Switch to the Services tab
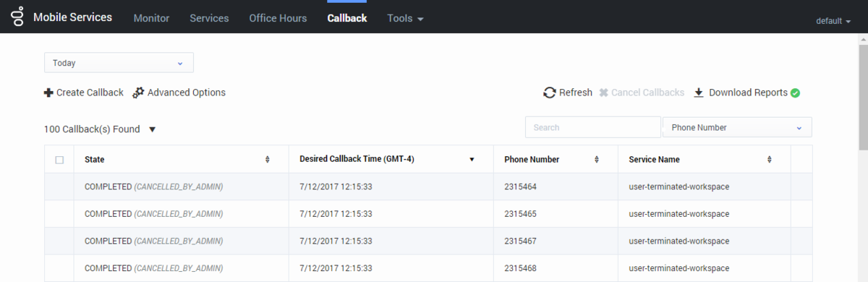Viewport: 868px width, 282px height. coord(209,18)
